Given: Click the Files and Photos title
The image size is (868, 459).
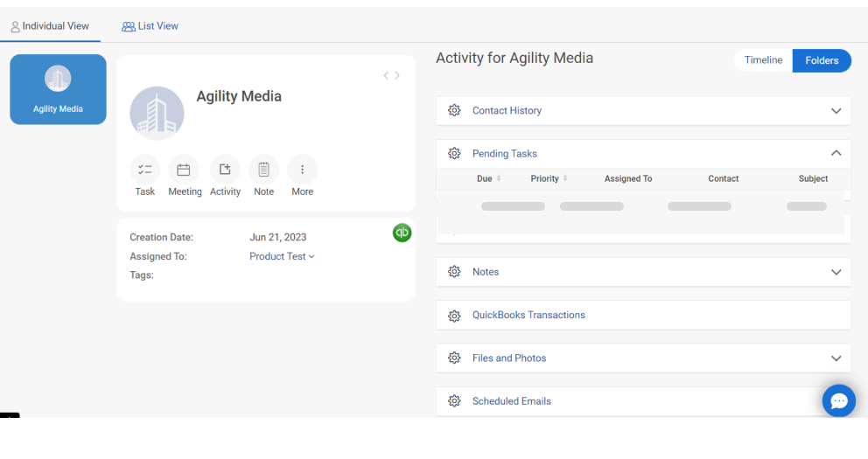Looking at the screenshot, I should click(x=508, y=358).
